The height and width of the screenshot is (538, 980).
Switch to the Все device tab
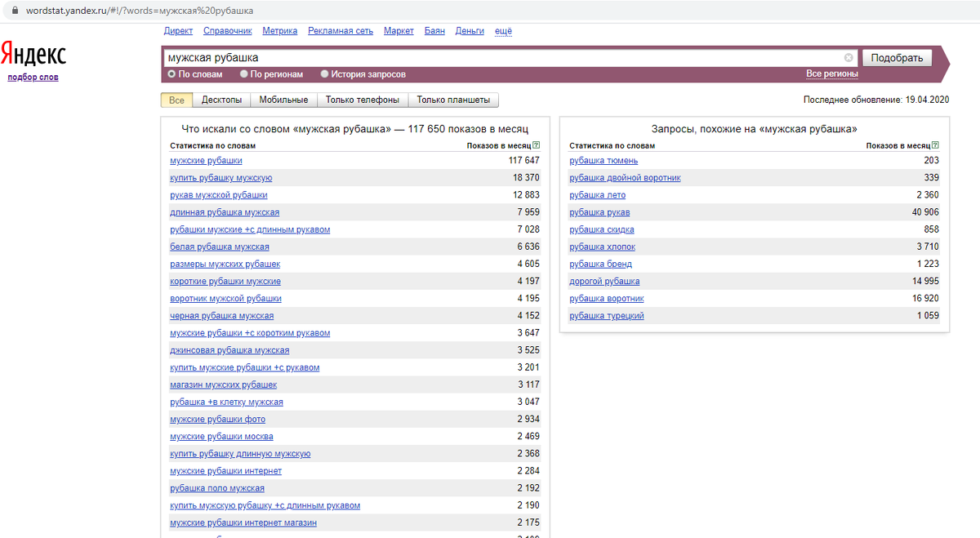point(177,100)
